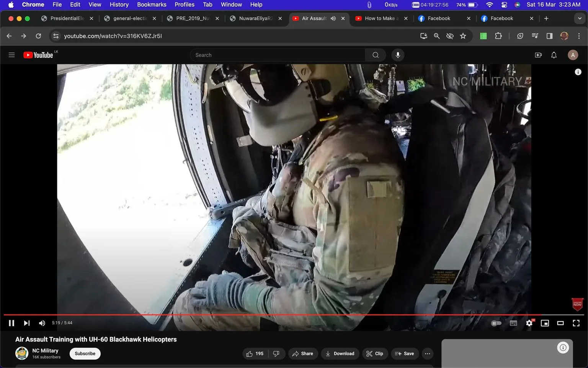The height and width of the screenshot is (368, 588).
Task: Click the Download button
Action: click(340, 353)
